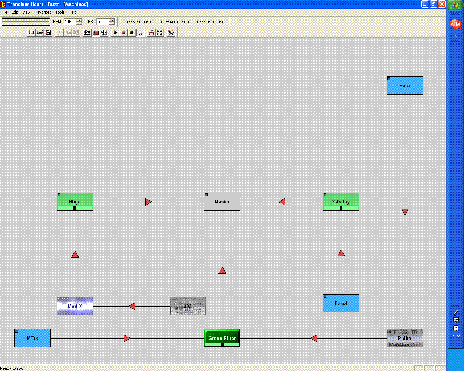Open the pattern editor view icon

click(x=87, y=33)
